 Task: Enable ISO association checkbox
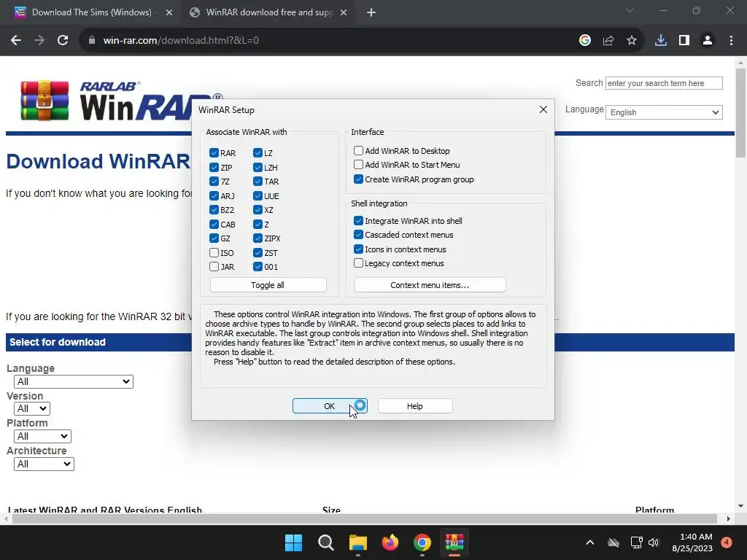point(214,252)
